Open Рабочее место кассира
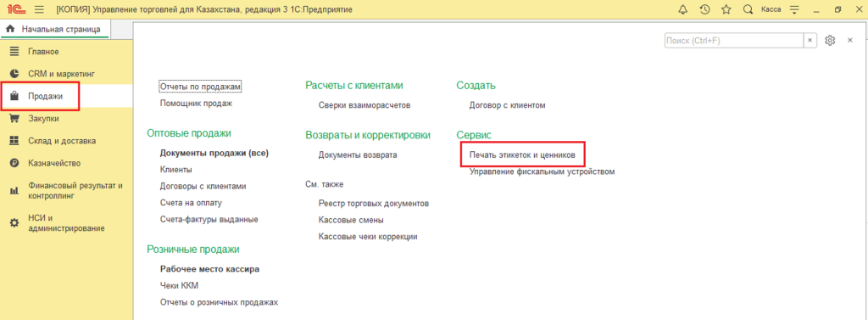868x320 pixels. pyautogui.click(x=209, y=270)
